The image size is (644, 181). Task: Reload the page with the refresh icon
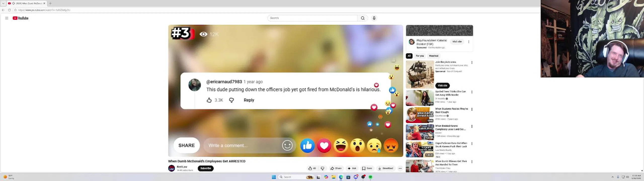click(x=9, y=10)
